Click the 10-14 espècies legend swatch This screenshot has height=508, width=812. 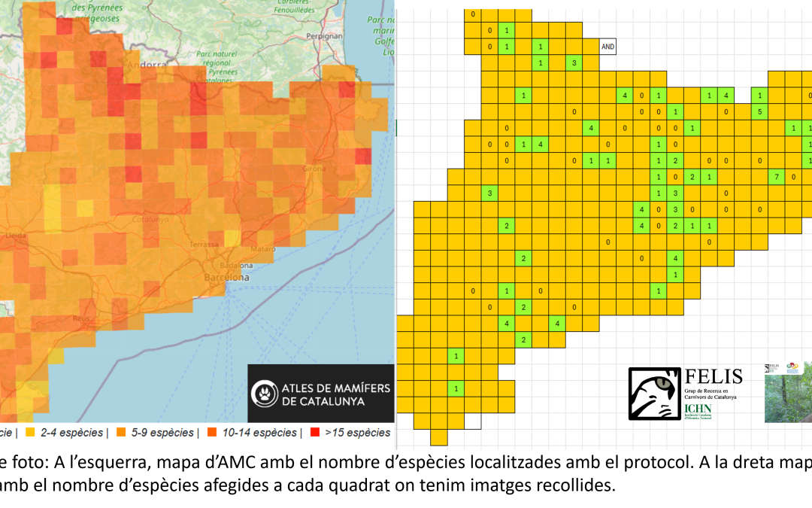212,433
